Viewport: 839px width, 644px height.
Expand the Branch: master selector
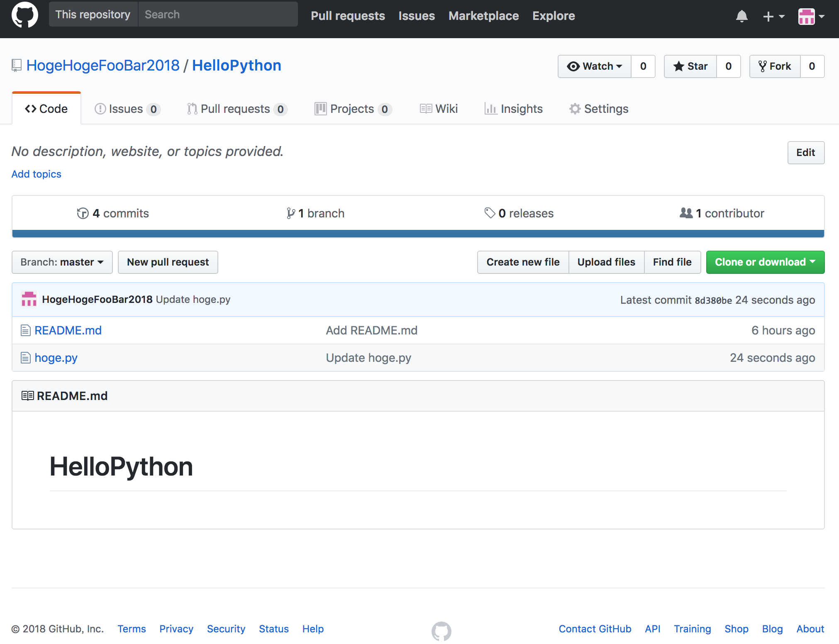tap(62, 262)
